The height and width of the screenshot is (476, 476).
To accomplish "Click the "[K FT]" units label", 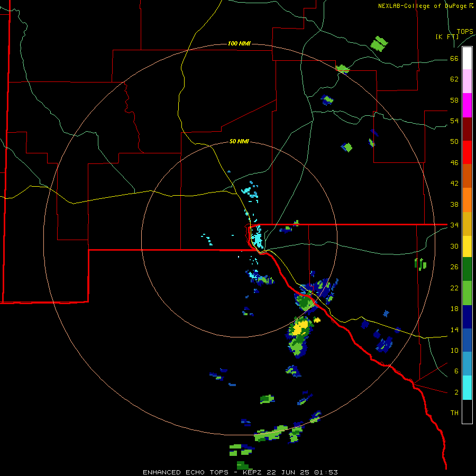I will click(447, 36).
